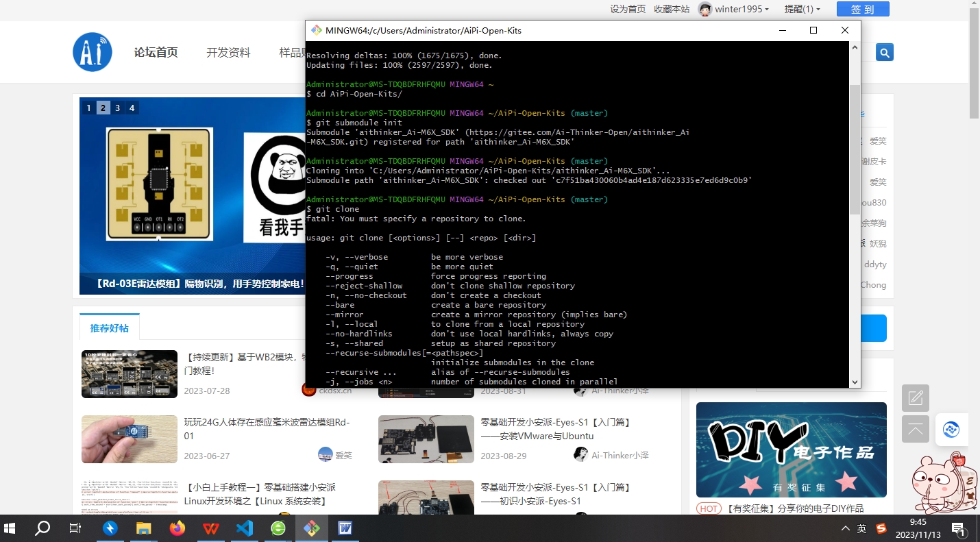Open the 提醒(1) reminders dropdown

click(x=802, y=9)
